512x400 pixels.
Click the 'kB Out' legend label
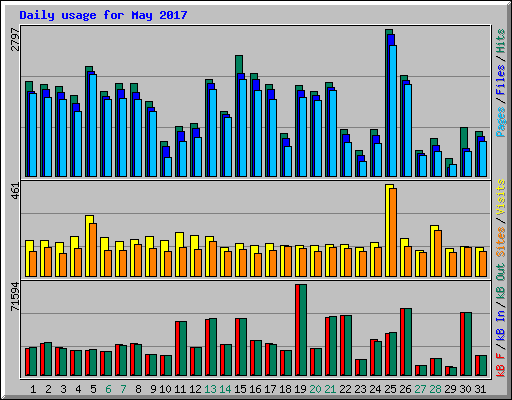coord(500,281)
